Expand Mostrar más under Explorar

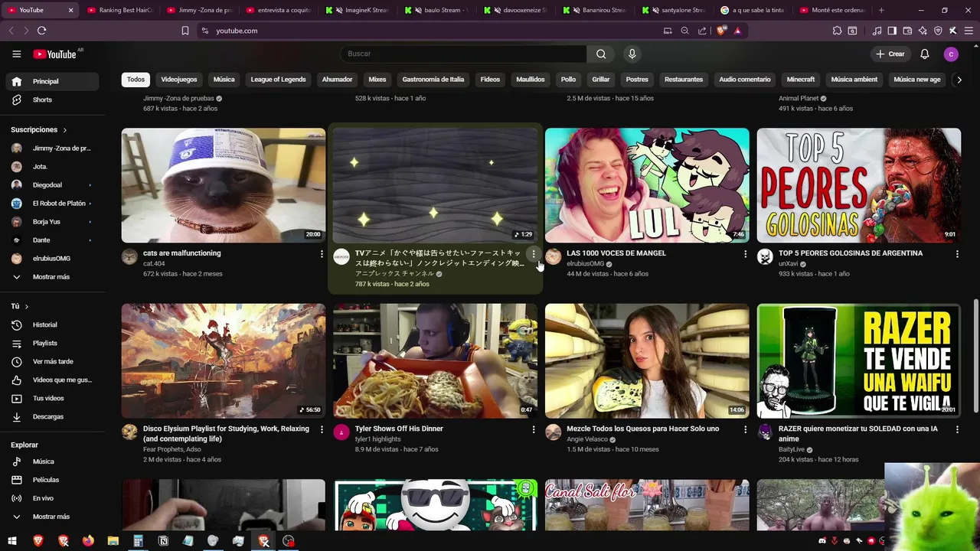coord(53,517)
